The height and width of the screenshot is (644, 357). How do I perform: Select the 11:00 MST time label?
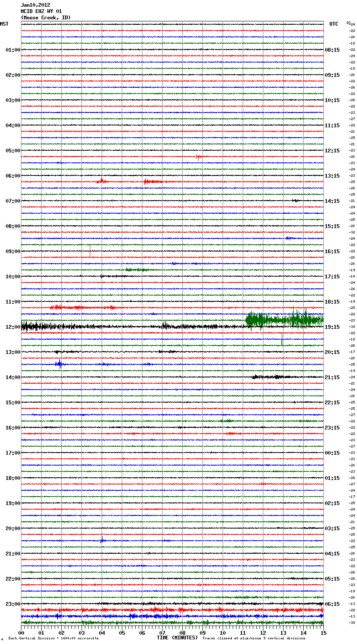[13, 302]
